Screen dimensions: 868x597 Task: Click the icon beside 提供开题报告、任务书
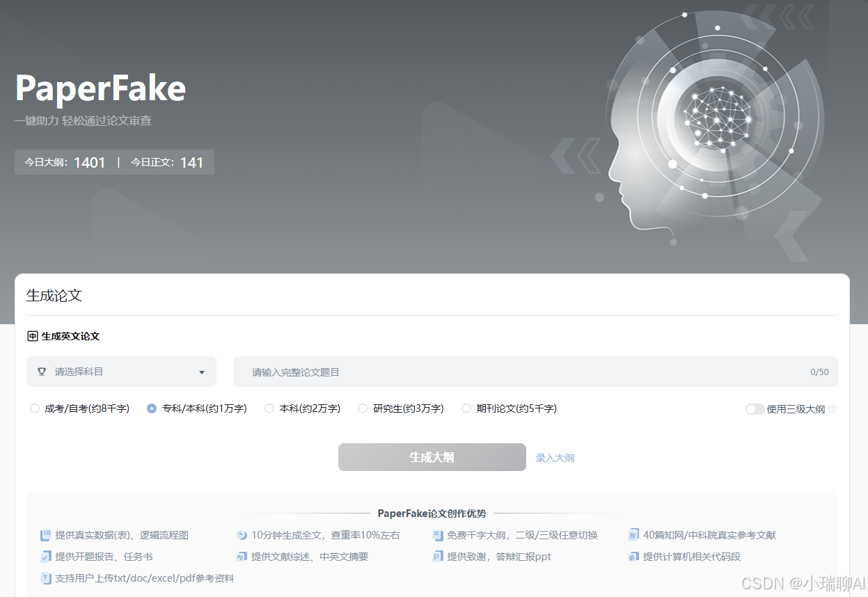[x=46, y=557]
